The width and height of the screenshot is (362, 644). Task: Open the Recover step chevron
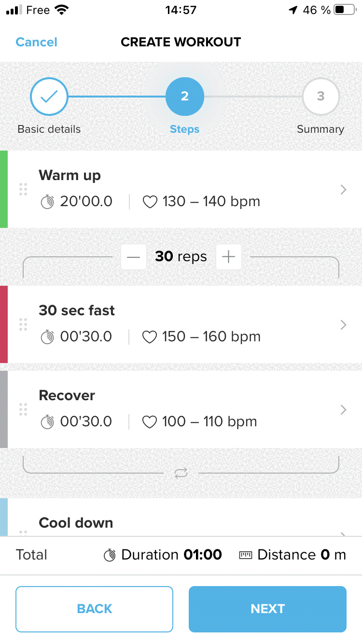coord(343,410)
